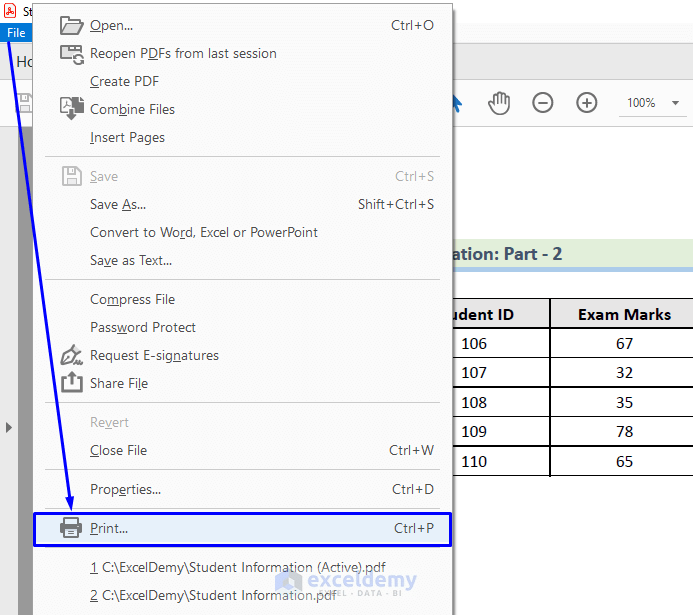
Task: Choose Close File menu item
Action: [243, 450]
